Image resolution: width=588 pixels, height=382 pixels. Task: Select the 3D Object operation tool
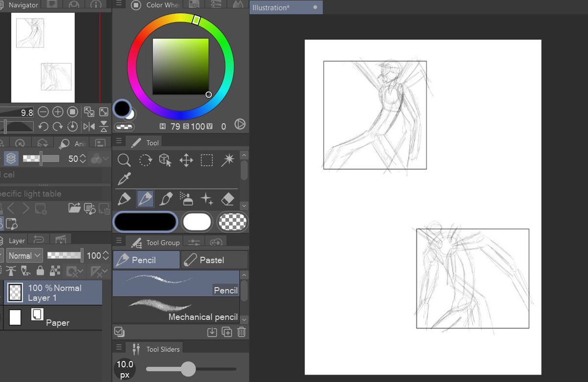(x=165, y=161)
